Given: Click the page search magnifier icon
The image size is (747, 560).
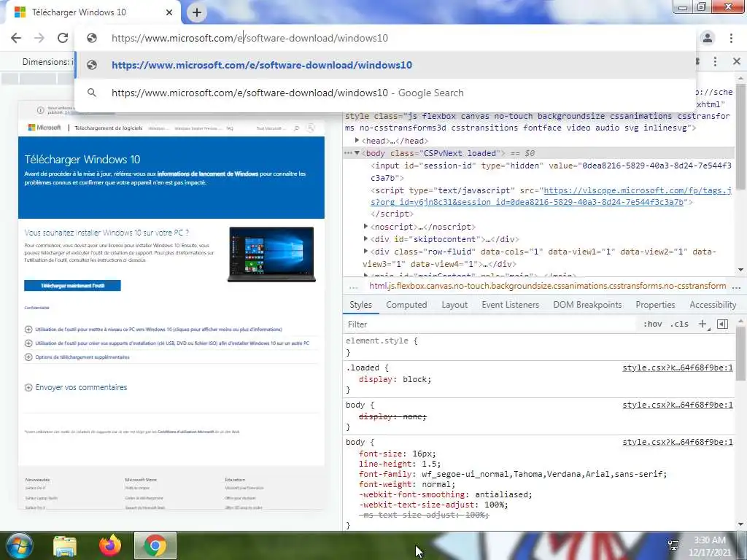Looking at the screenshot, I should [x=297, y=128].
